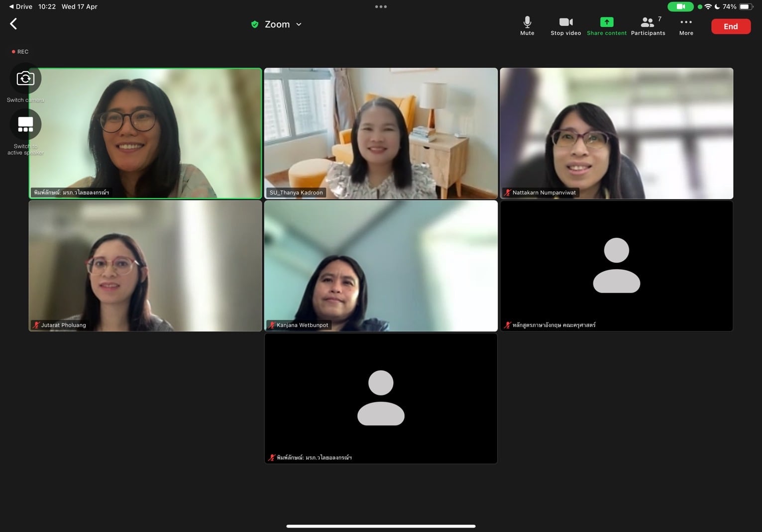Open the Participants list
The image size is (762, 532).
tap(648, 25)
